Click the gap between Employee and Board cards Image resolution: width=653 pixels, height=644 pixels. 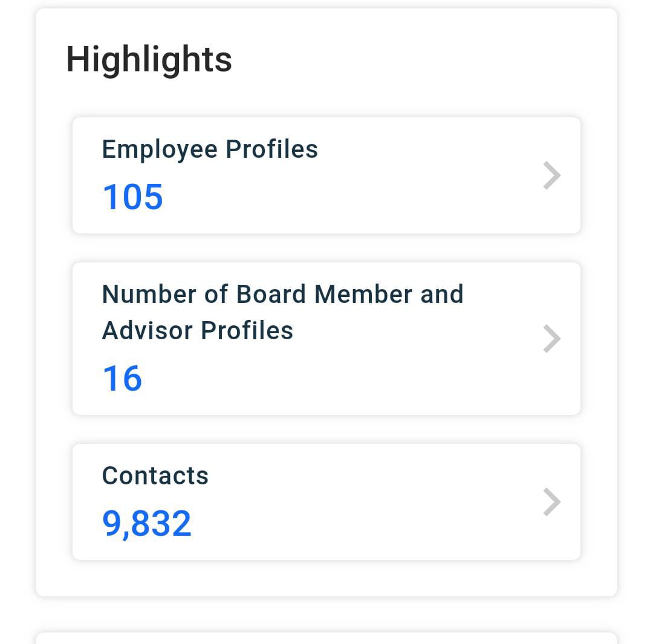tap(326, 248)
